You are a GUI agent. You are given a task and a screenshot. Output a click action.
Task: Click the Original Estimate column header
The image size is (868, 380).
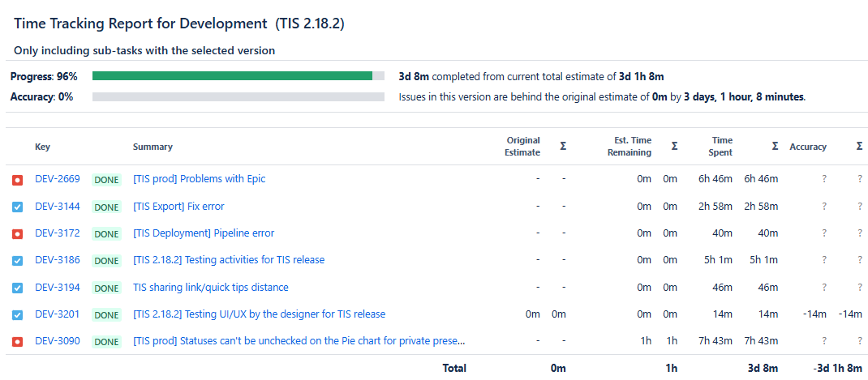522,146
